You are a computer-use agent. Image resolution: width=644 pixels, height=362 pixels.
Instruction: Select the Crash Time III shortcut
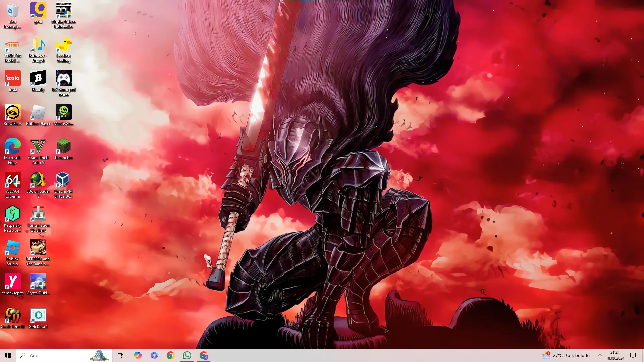(13, 318)
